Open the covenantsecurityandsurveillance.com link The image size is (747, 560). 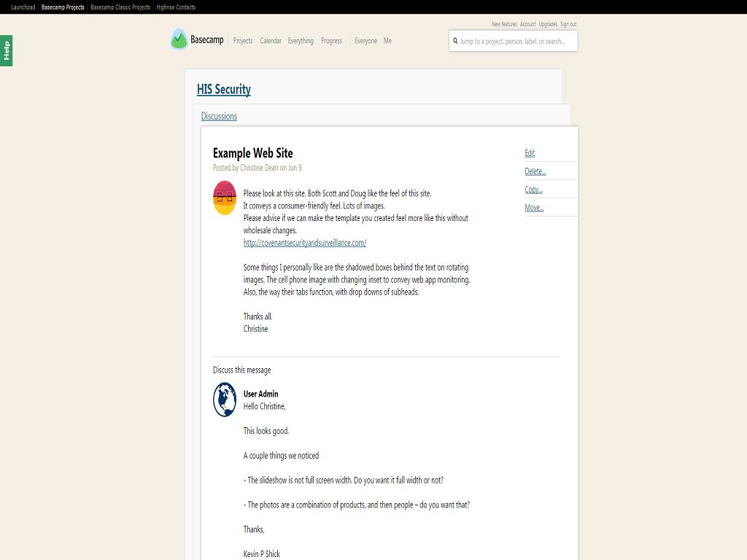pyautogui.click(x=305, y=243)
